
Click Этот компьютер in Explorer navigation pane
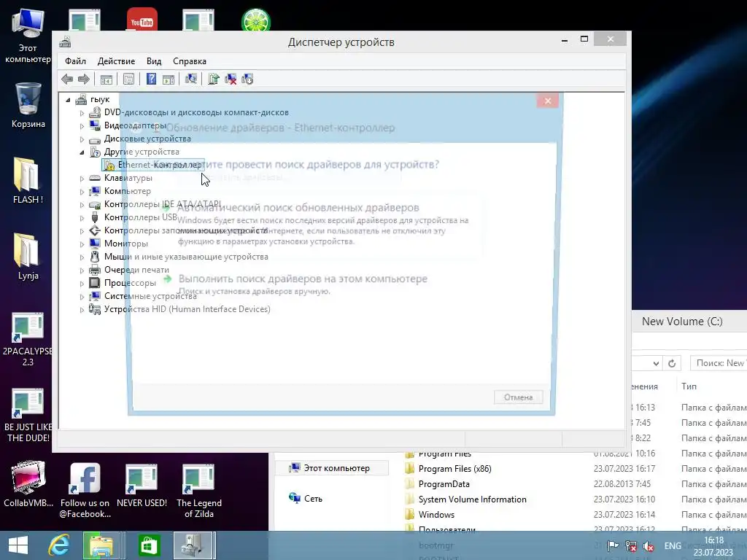click(332, 468)
